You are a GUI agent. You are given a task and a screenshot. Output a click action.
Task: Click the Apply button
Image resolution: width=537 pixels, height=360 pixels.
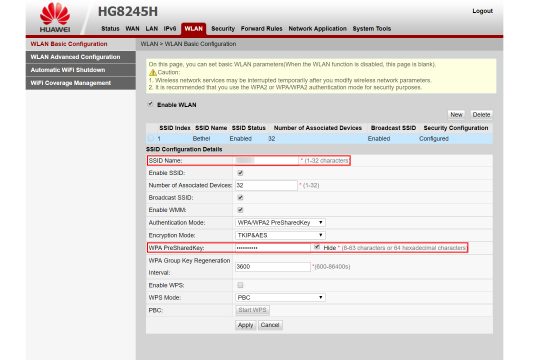[246, 325]
